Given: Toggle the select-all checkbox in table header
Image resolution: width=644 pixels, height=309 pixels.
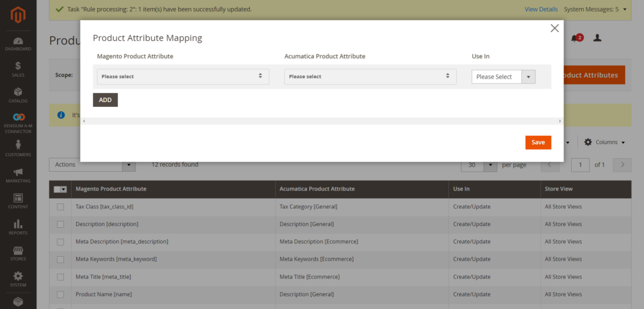Looking at the screenshot, I should click(57, 189).
